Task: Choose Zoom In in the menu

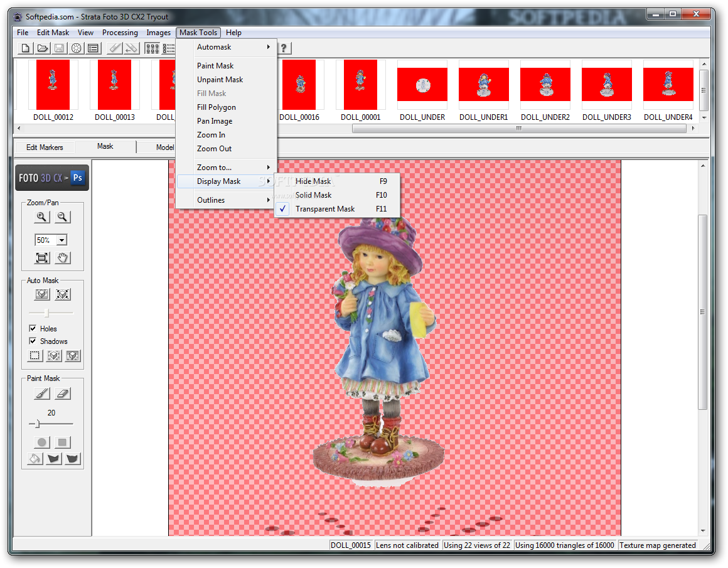Action: 227,135
